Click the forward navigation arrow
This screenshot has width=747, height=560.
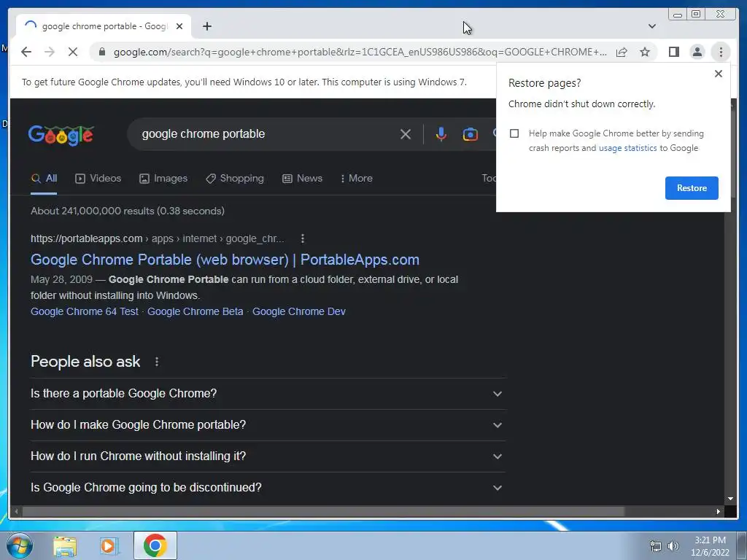(50, 52)
